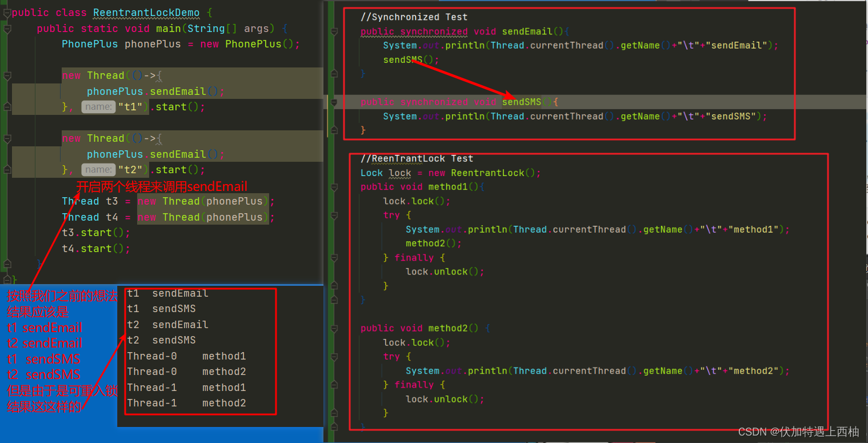The height and width of the screenshot is (443, 868).
Task: Click the "name:" hint before "t2"
Action: pyautogui.click(x=98, y=170)
